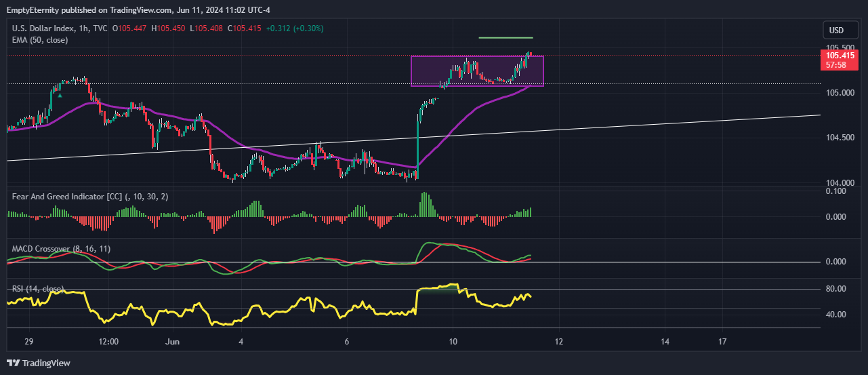Click the TradingView logo at bottom left
This screenshot has height=375, width=868.
pyautogui.click(x=38, y=363)
